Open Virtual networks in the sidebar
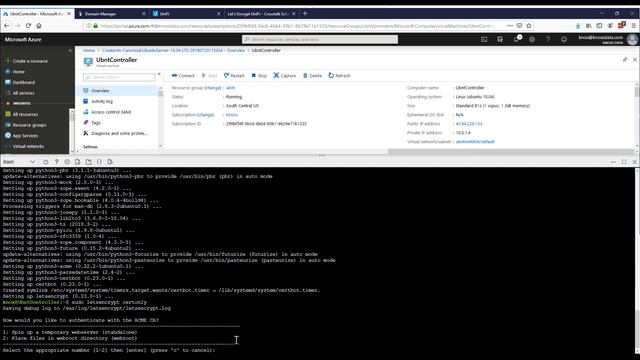 (x=28, y=146)
